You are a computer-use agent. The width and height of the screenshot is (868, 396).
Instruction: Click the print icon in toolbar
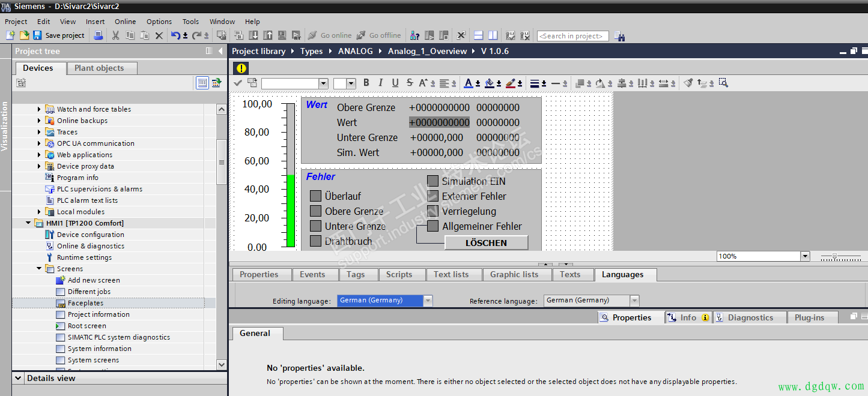(99, 35)
